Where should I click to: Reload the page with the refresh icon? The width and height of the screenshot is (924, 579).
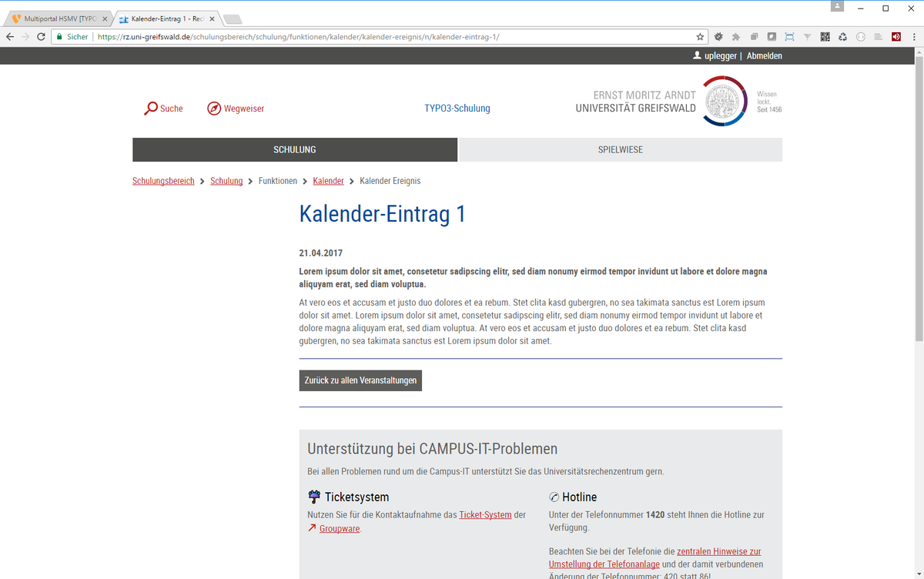(x=40, y=36)
